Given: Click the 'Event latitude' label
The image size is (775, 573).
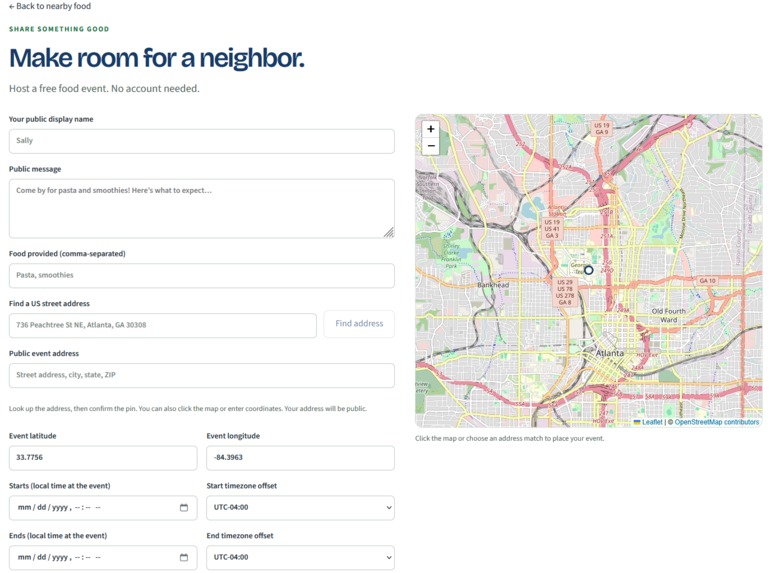Looking at the screenshot, I should click(33, 436).
